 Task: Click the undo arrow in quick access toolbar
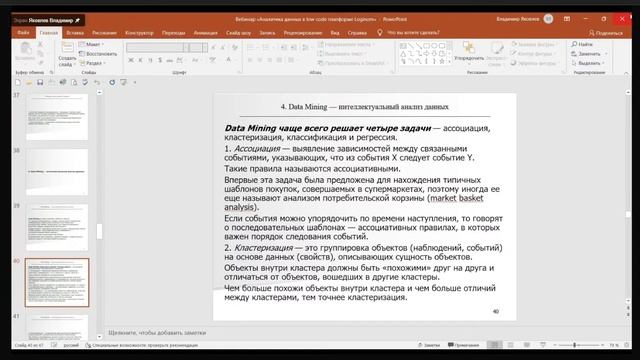(x=97, y=82)
